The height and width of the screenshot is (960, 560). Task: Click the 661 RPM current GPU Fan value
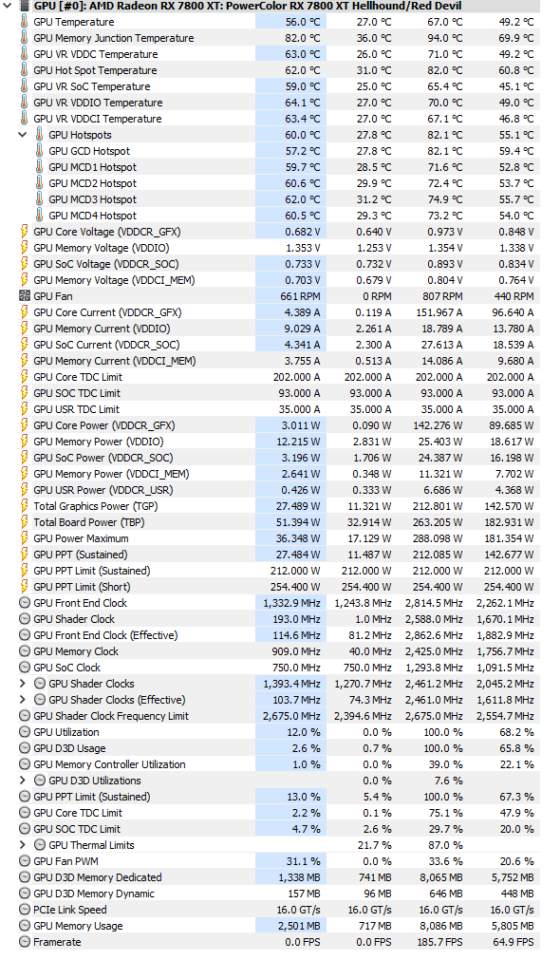click(x=301, y=296)
